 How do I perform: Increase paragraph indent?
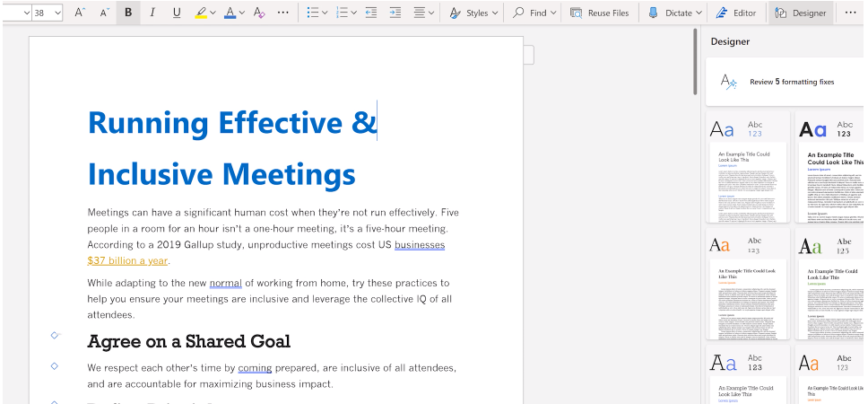(x=395, y=13)
